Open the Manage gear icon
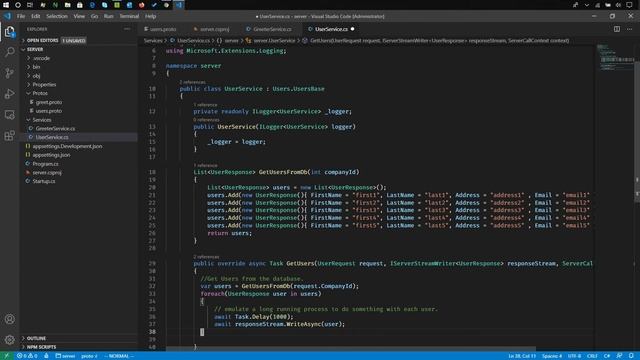640x360 pixels. click(x=10, y=340)
